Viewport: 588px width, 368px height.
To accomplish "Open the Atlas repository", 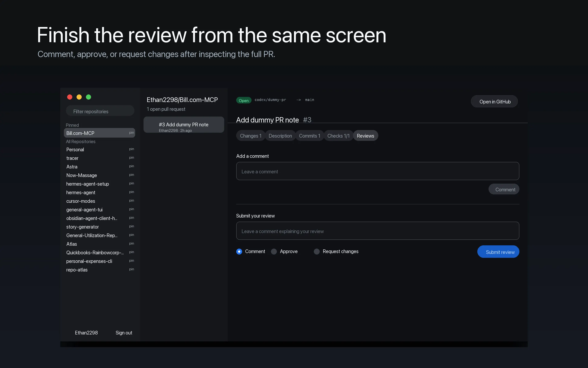I will [x=99, y=244].
